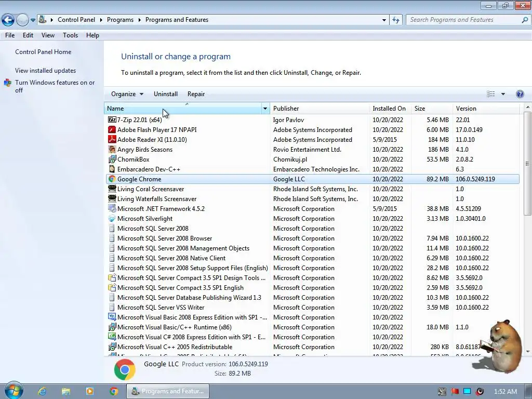The image size is (532, 399).
Task: Click the search magnifier icon
Action: coord(525,20)
